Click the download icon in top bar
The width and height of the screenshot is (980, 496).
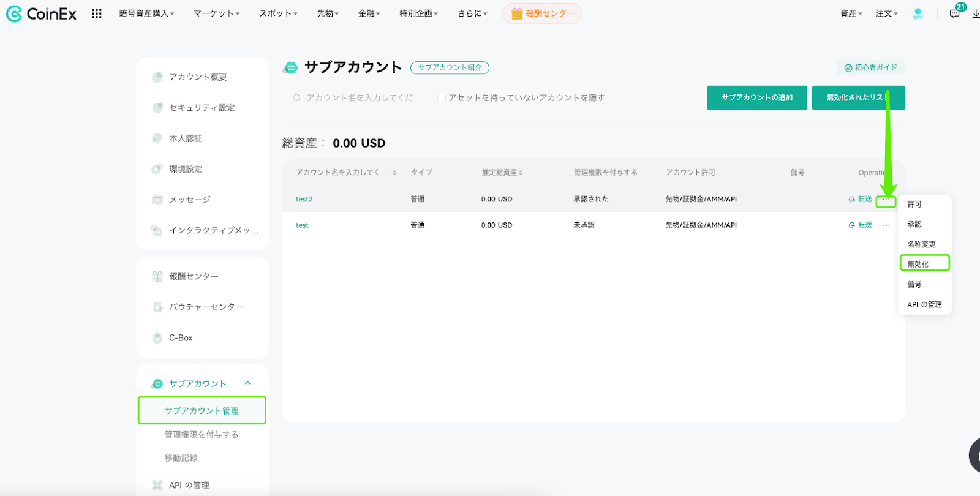pyautogui.click(x=976, y=13)
